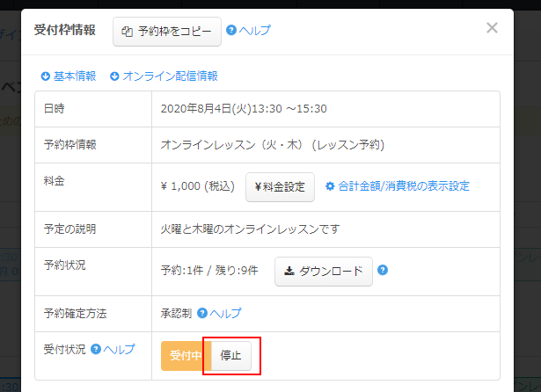
Task: Click the down-arrow icon beside 基本情報
Action: [46, 76]
